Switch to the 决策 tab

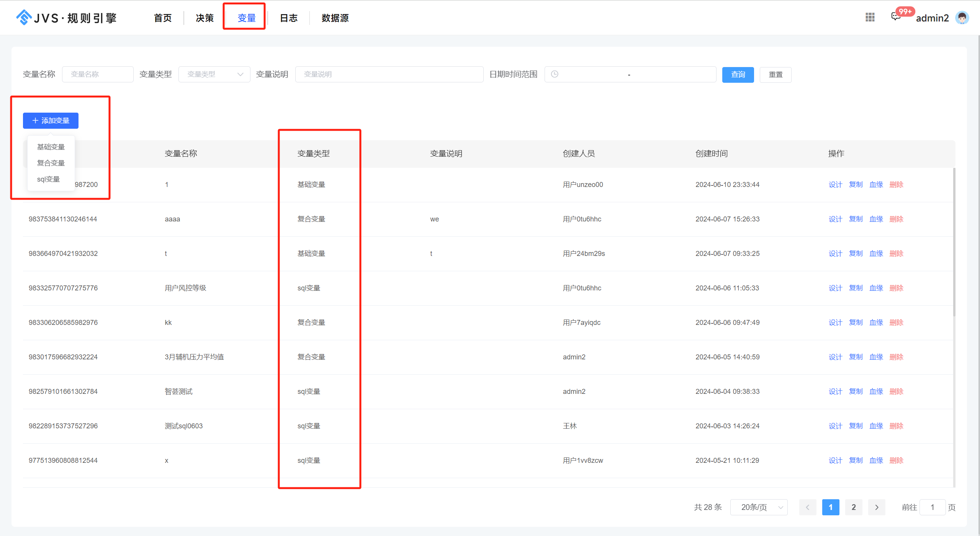205,18
